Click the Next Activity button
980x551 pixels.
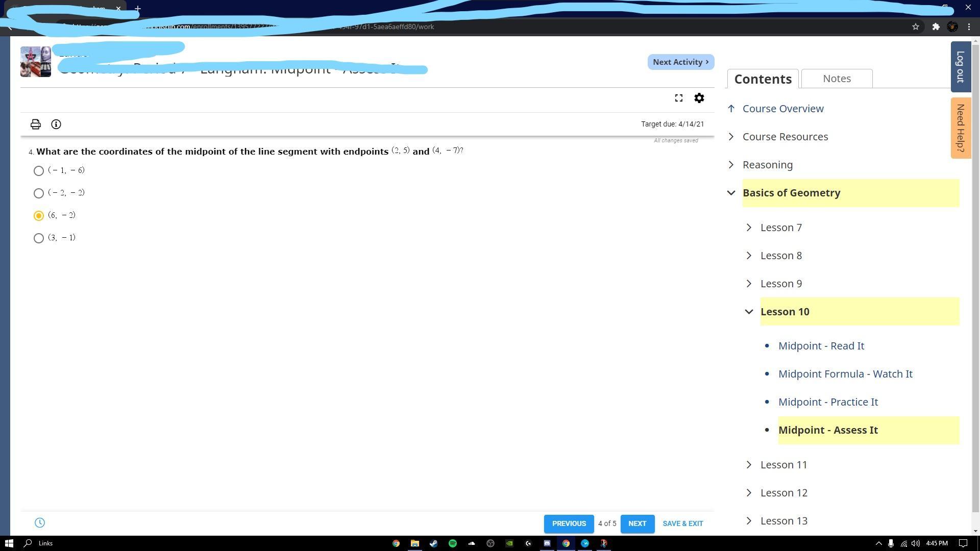pyautogui.click(x=680, y=62)
